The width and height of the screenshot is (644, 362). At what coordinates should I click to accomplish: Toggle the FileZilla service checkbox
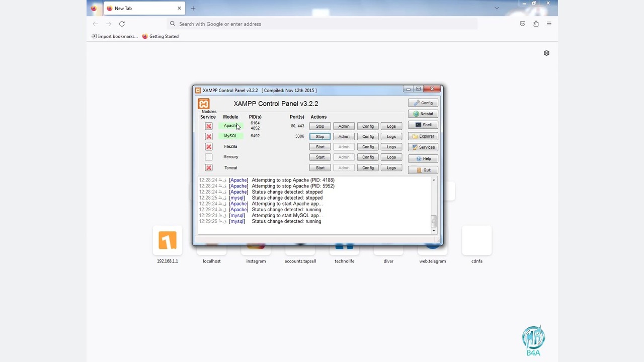coord(209,147)
